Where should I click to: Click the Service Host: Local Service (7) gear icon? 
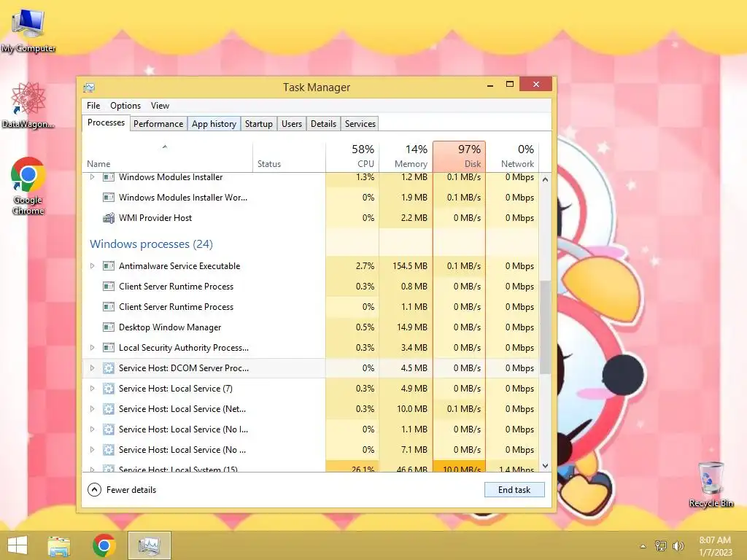pos(109,389)
